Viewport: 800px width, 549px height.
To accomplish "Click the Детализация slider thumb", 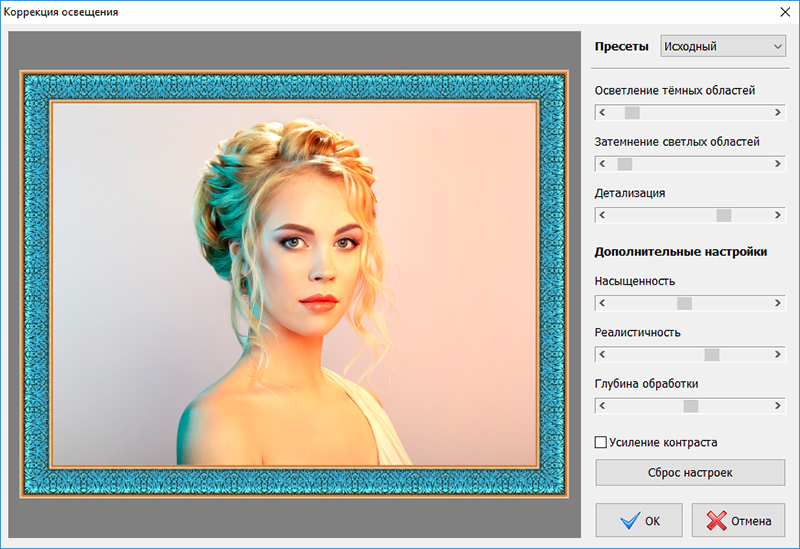I will (724, 215).
